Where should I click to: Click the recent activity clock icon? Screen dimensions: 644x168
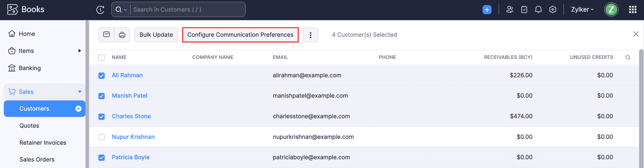click(100, 10)
